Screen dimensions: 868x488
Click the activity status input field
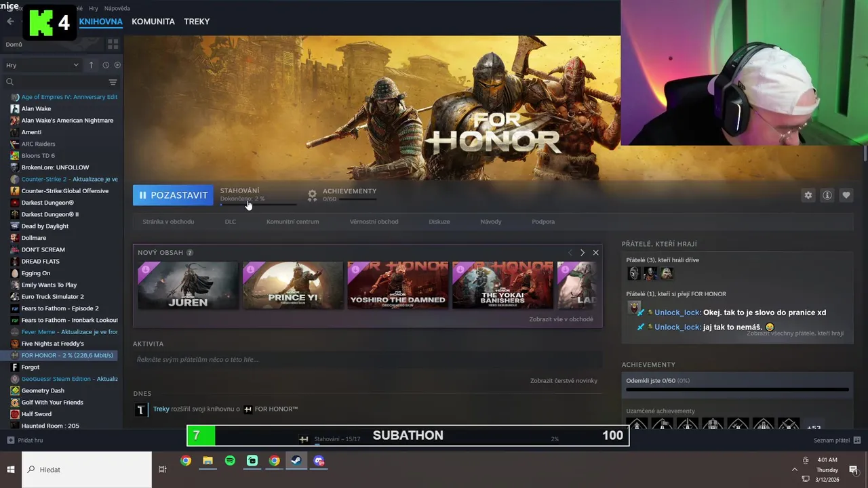[x=368, y=360]
